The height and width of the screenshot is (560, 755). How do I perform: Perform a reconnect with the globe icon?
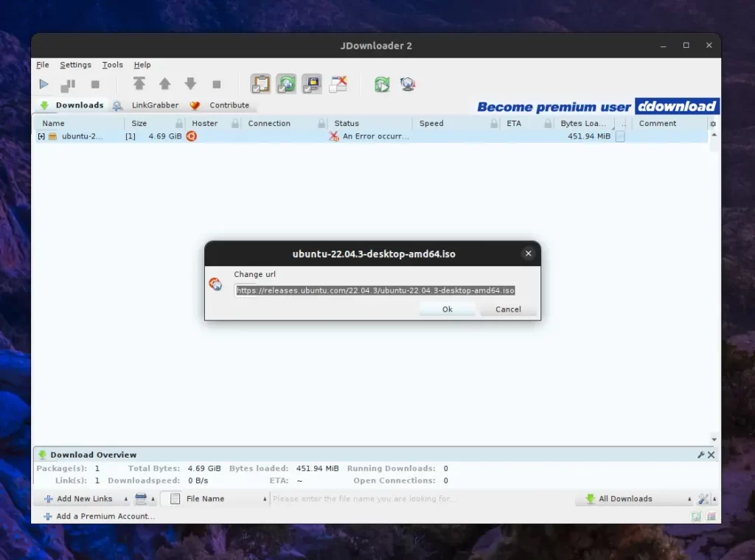[x=408, y=84]
